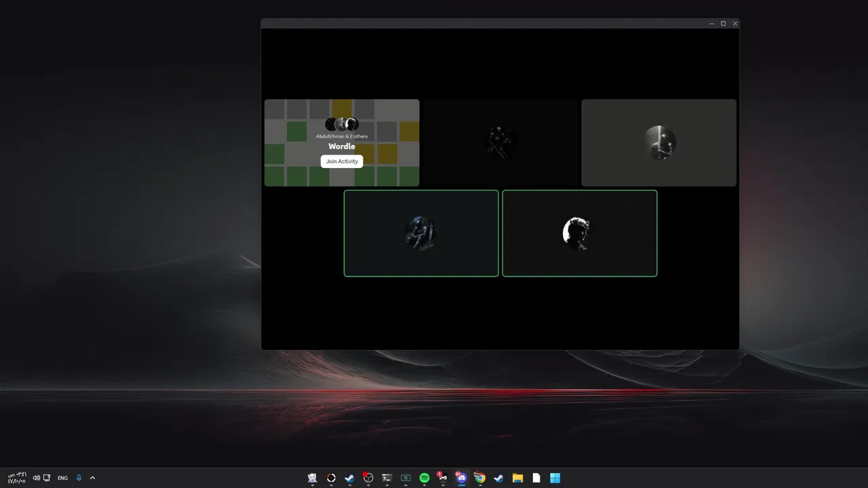
Task: Expand the hidden system tray icons chevron
Action: coord(92,478)
